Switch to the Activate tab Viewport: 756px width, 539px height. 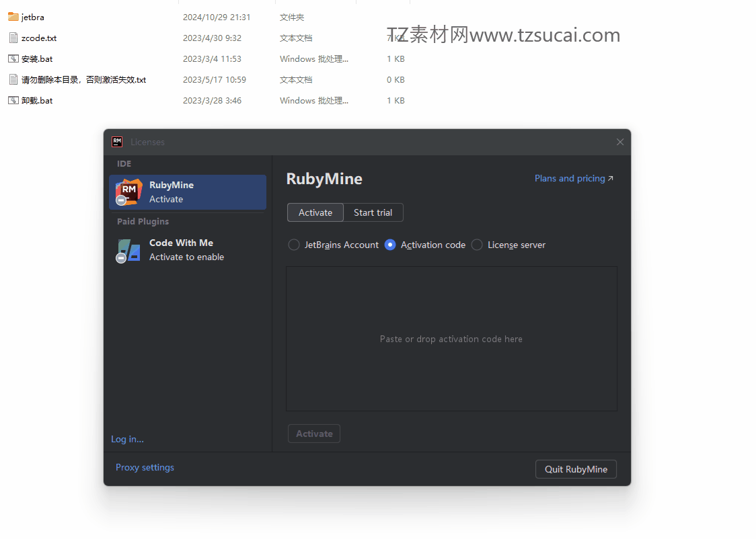[315, 212]
